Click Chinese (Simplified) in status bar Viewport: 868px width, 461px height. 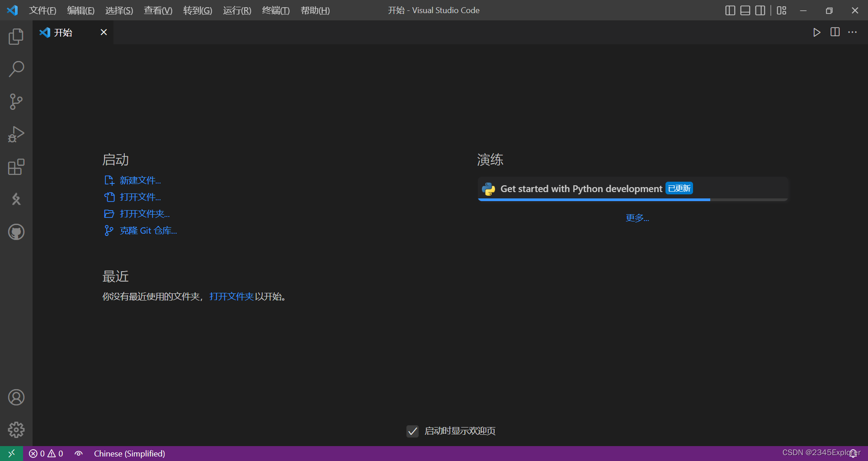point(129,453)
